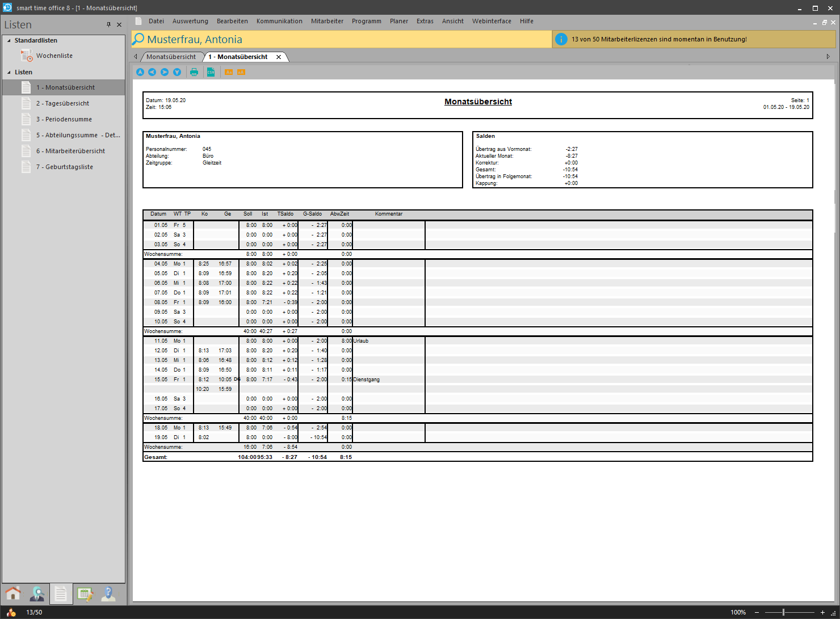Select 2 - Tagesübersicht in the list
Screen dimensions: 840x619
coord(62,103)
